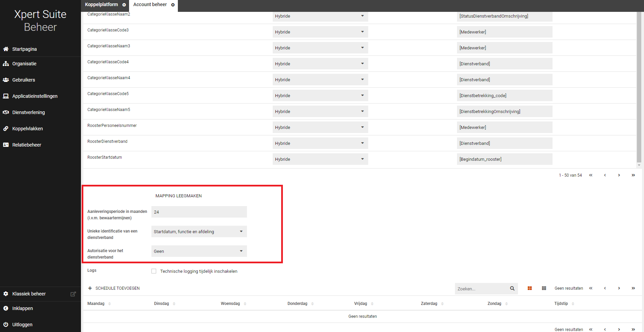644x332 pixels.
Task: Expand Hybride dropdown for RoosterStartdatum
Action: (x=320, y=159)
